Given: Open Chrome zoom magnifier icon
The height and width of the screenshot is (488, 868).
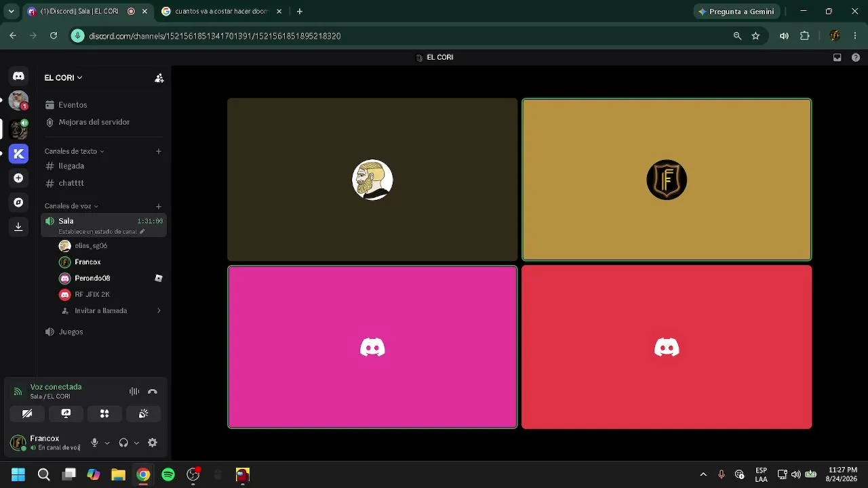Looking at the screenshot, I should click(738, 36).
